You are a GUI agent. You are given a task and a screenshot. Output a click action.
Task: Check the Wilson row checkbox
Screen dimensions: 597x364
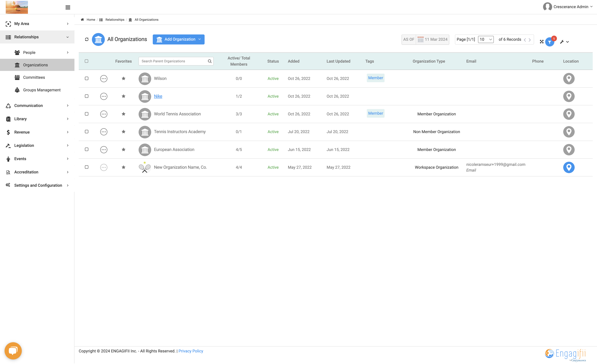(x=86, y=78)
